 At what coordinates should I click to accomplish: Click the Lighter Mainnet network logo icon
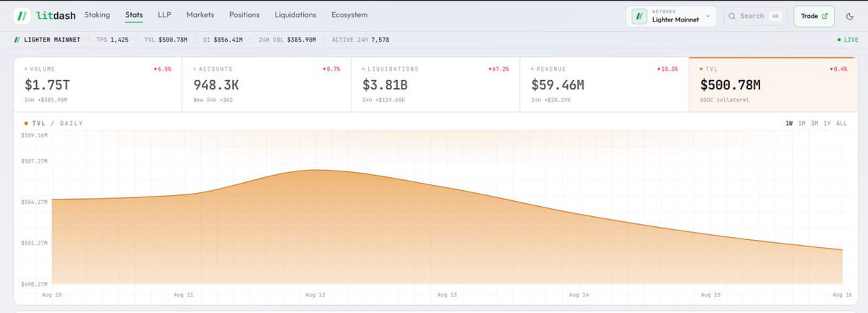(639, 16)
